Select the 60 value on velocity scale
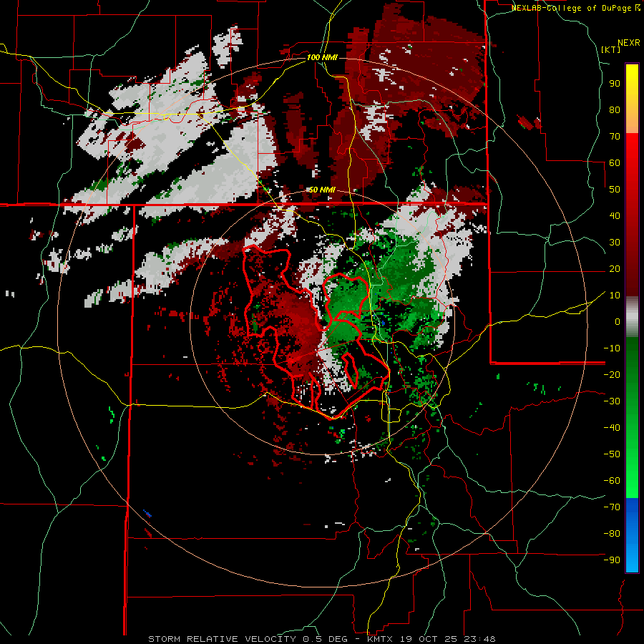 [x=615, y=162]
